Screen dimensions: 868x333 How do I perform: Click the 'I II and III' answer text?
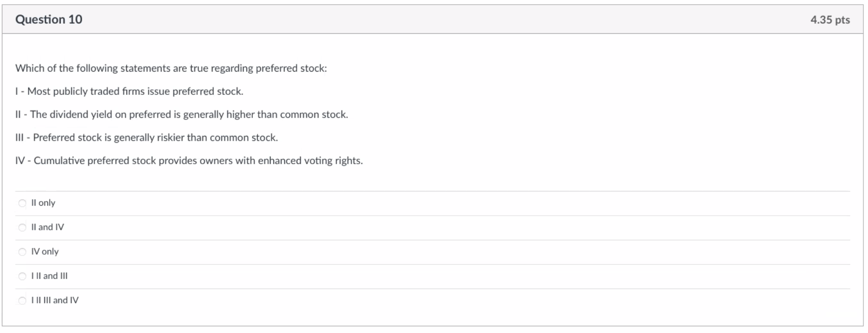tap(49, 276)
